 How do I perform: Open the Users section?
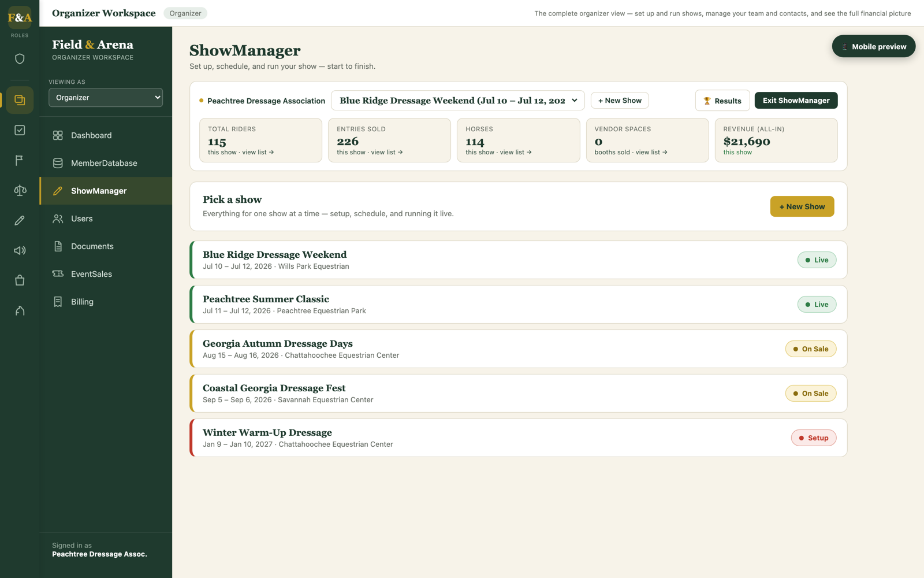[x=106, y=218]
